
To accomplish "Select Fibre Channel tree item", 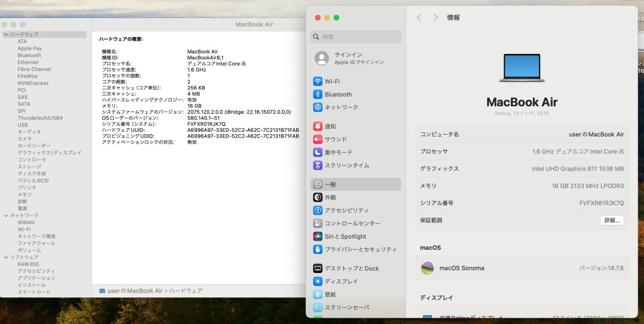I will click(x=34, y=70).
